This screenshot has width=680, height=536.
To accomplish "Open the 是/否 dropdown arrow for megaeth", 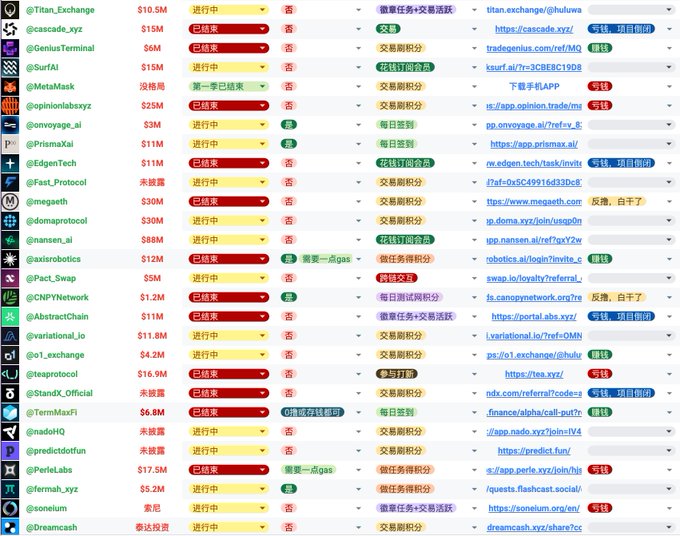I will [359, 201].
